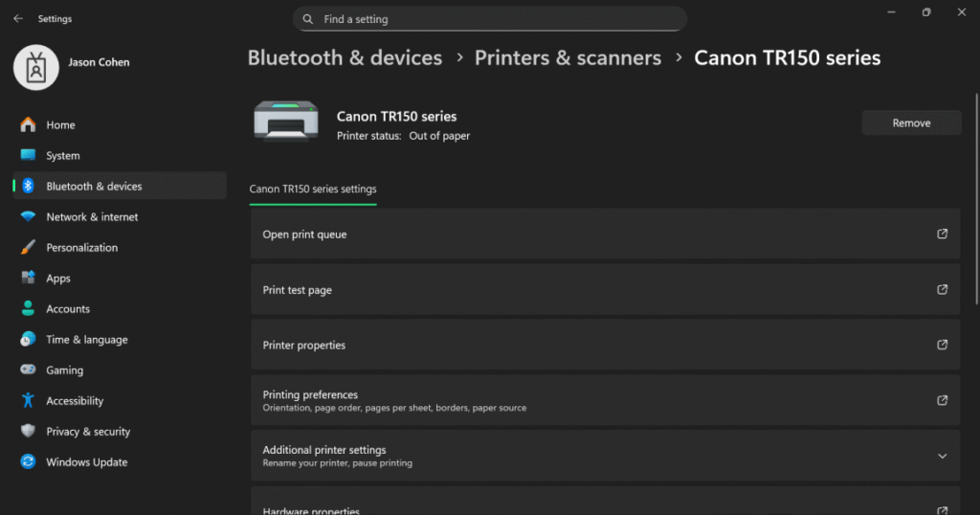
Task: Select the Network & internet Wi-Fi icon
Action: [x=28, y=217]
